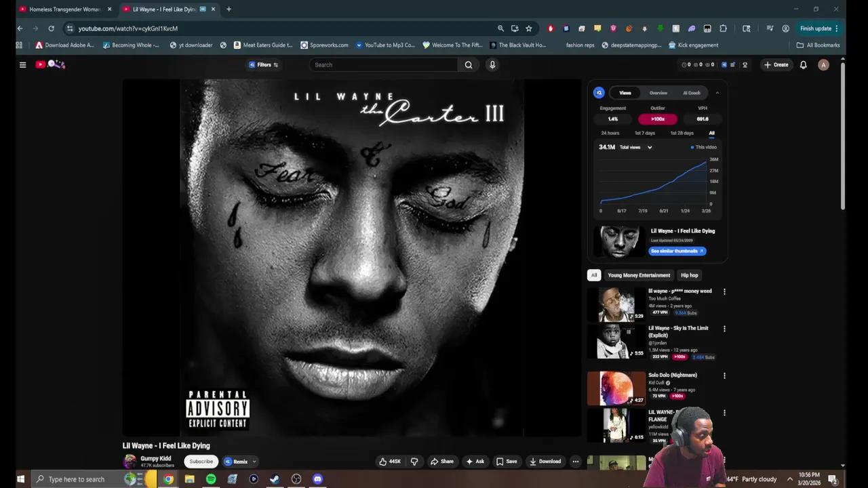Bookmark this page with star icon
This screenshot has width=868, height=488.
click(529, 28)
